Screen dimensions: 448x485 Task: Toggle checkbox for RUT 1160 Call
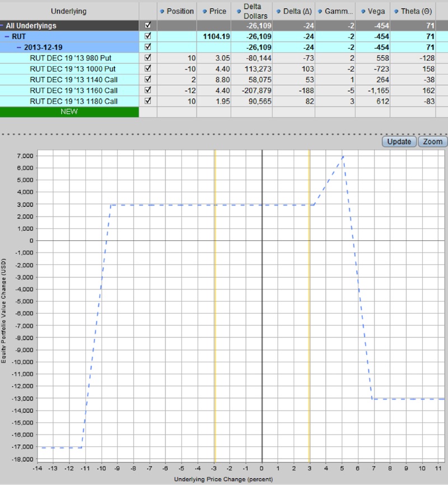point(148,90)
